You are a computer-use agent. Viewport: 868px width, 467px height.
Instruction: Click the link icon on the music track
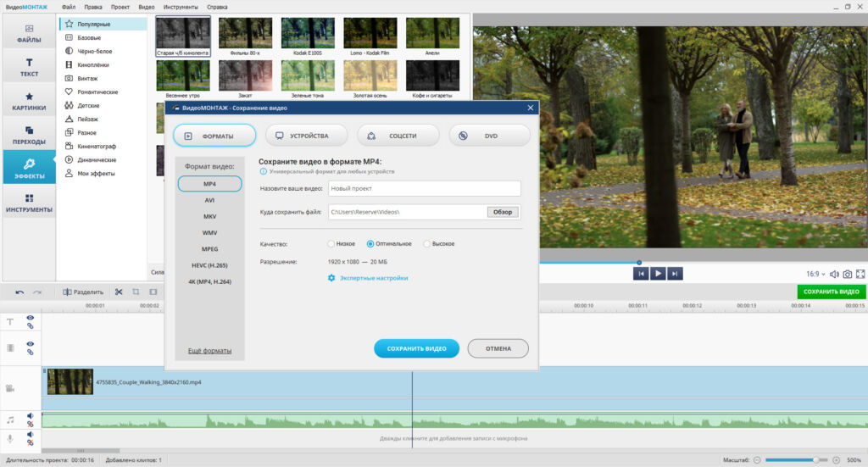30,425
